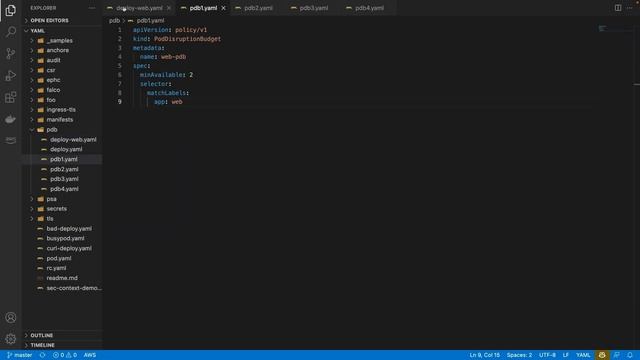Open the editor More Actions menu
This screenshot has height=360, width=640.
click(629, 8)
